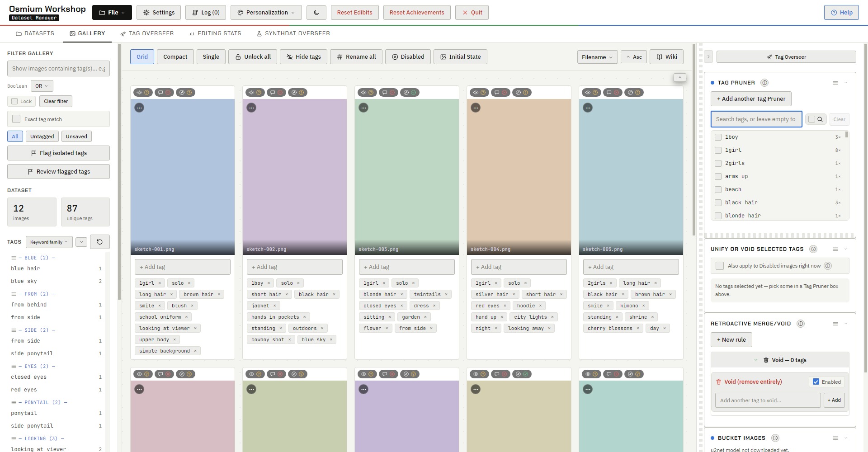Tick the Lock filter checkbox
The image size is (868, 452).
point(14,101)
